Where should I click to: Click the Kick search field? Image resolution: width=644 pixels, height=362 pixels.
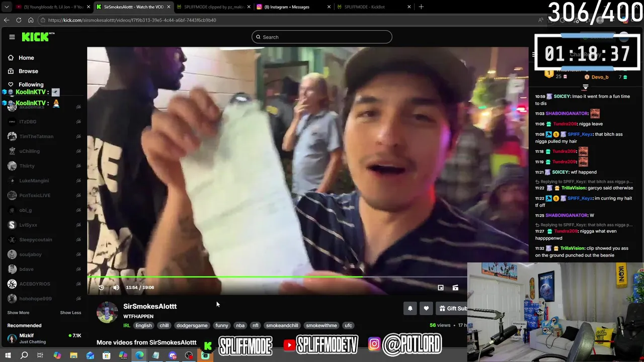[x=322, y=37]
